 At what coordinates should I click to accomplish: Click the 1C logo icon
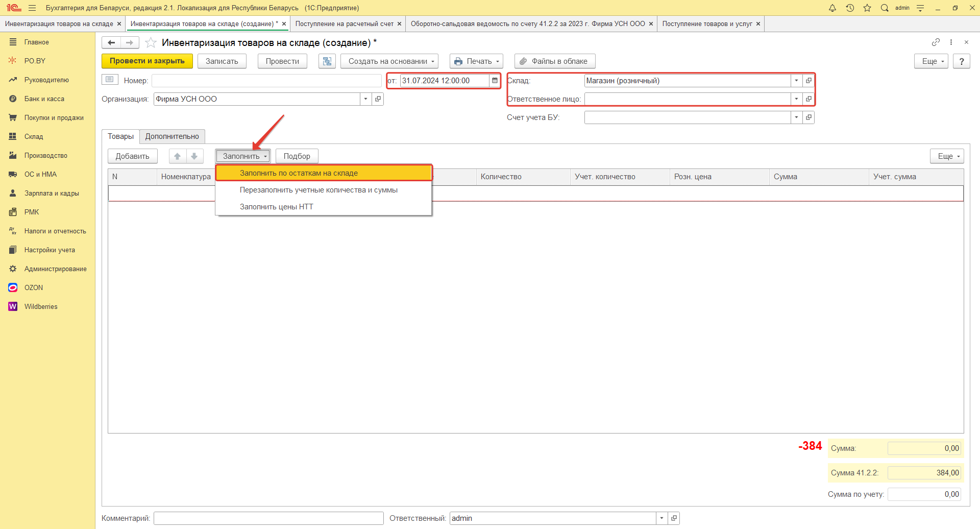14,8
